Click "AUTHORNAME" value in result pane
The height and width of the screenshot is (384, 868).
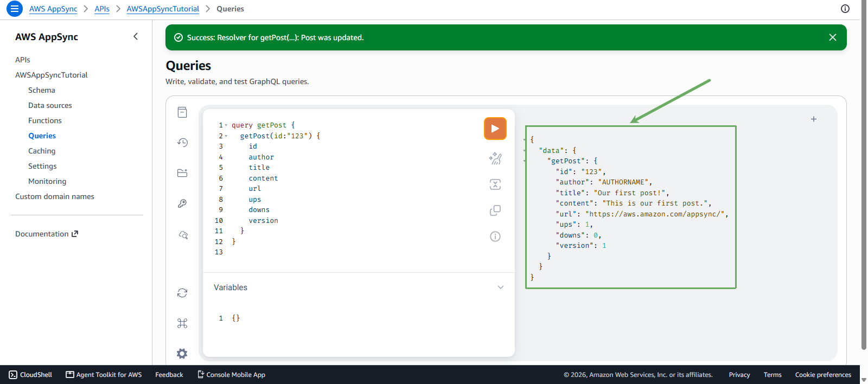pos(623,182)
